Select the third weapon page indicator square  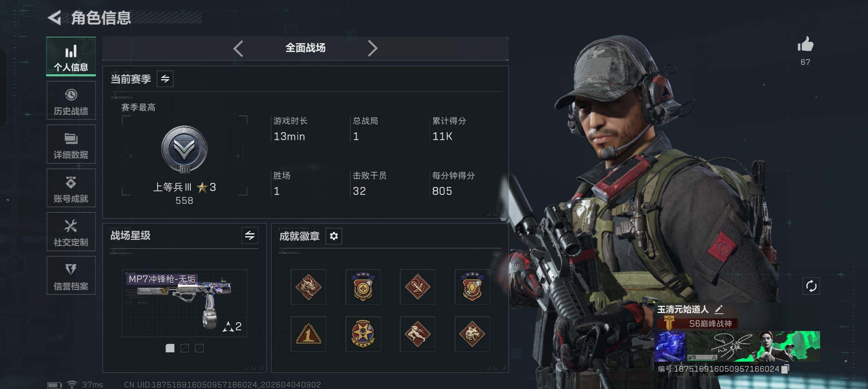(199, 348)
